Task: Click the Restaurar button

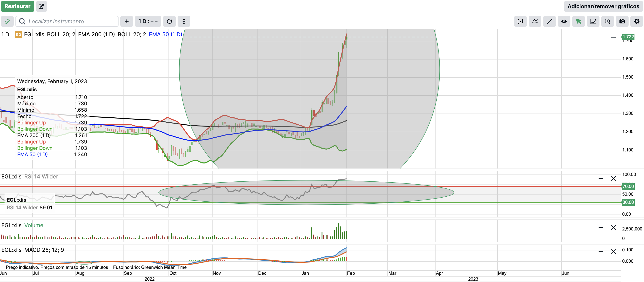Action: point(17,6)
